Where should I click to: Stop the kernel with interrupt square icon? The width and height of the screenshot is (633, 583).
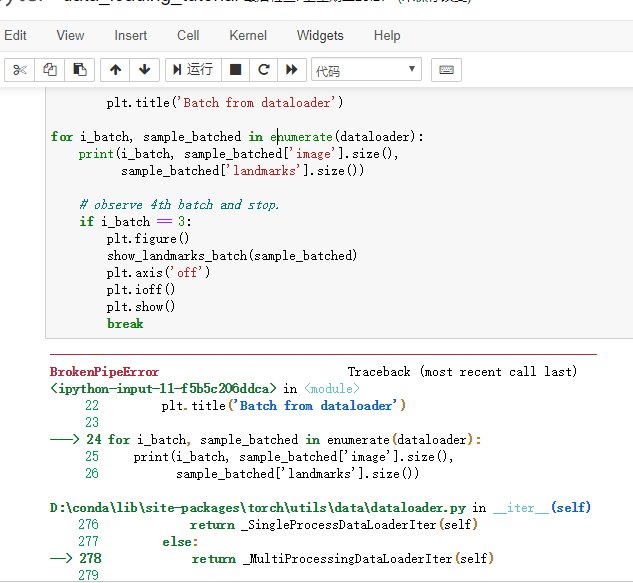(236, 69)
